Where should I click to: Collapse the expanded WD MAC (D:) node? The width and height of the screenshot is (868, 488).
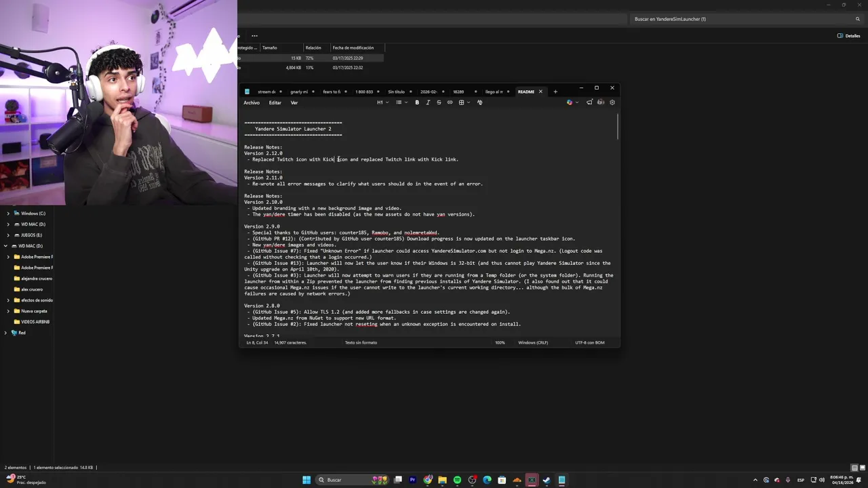point(5,246)
